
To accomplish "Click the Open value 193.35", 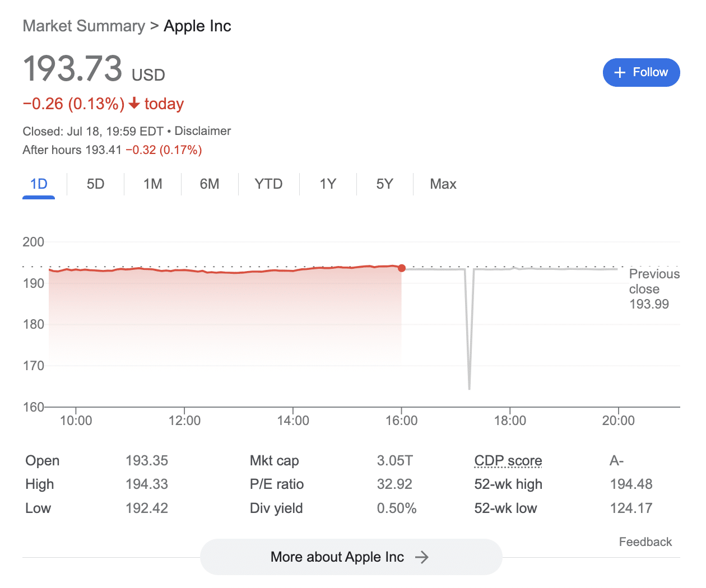I will coord(147,461).
